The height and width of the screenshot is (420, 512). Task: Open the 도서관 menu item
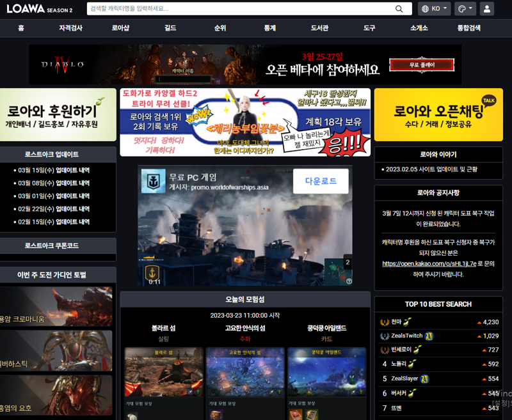[319, 28]
